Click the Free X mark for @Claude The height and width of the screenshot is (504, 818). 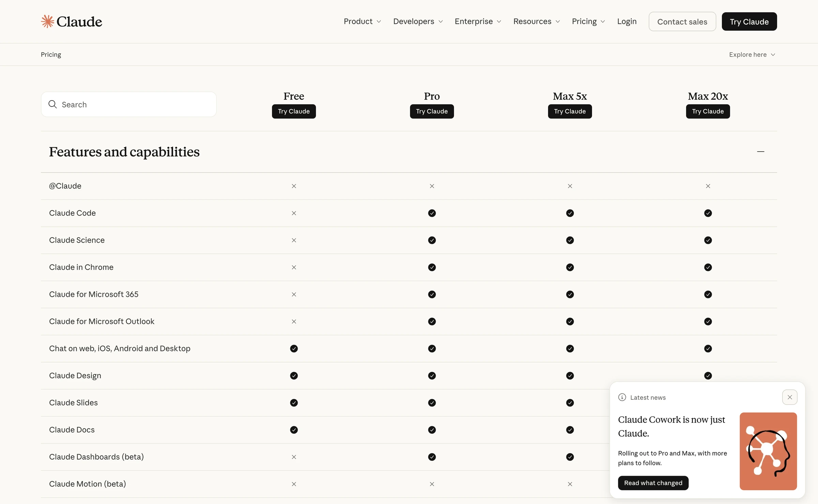point(294,186)
